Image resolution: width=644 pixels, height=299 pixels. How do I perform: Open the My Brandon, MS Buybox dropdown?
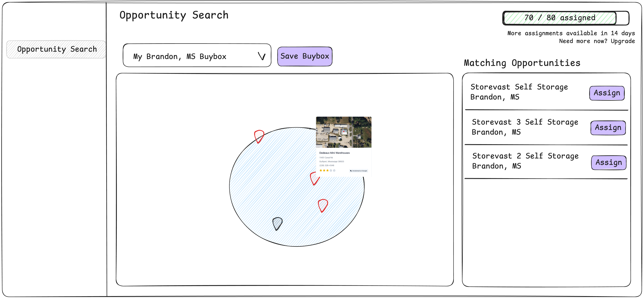pos(197,55)
